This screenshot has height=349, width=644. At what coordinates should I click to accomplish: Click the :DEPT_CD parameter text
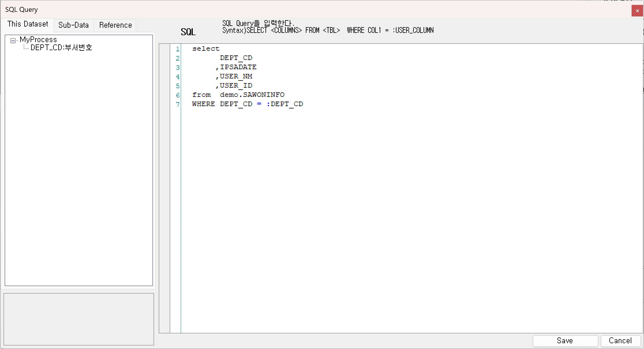click(x=285, y=104)
